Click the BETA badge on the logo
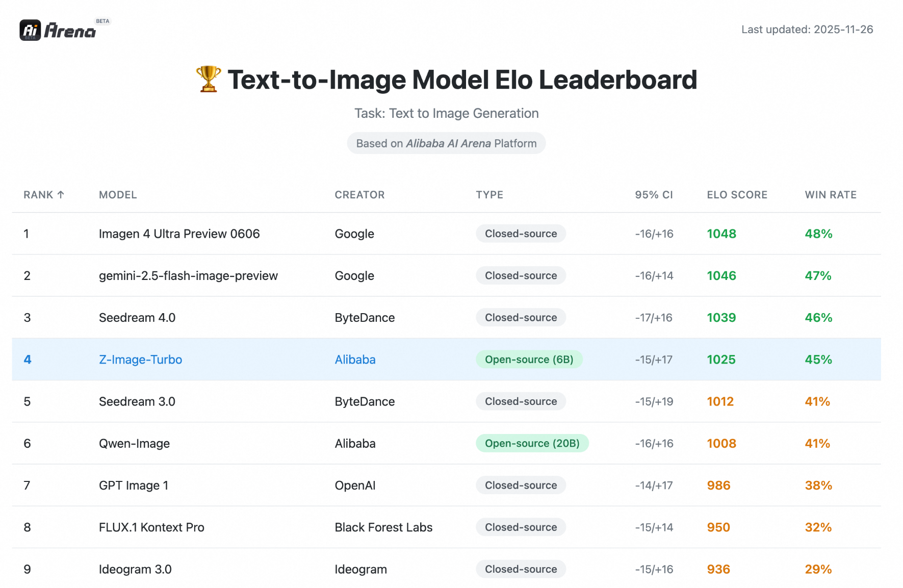The width and height of the screenshot is (903, 588). [102, 21]
